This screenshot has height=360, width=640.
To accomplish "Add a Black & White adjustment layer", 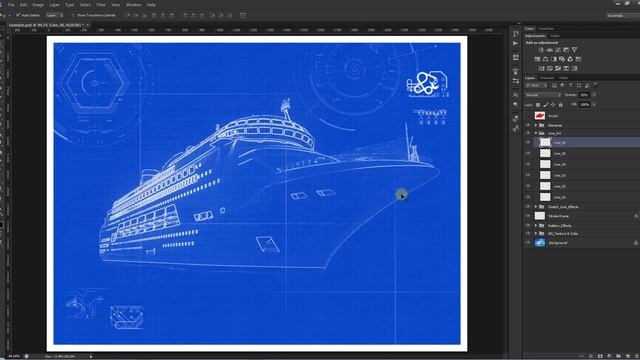I will [554, 59].
